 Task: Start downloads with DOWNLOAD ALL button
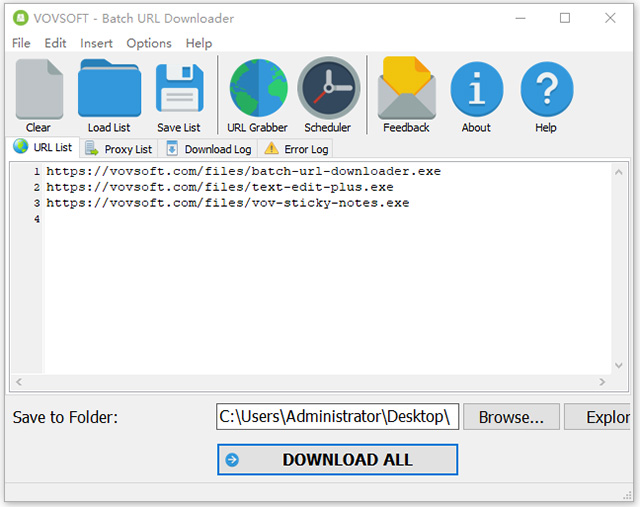click(338, 460)
